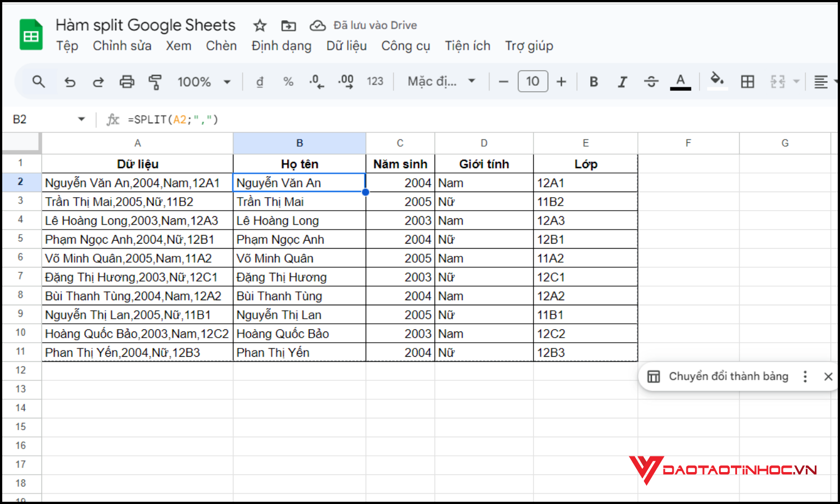Open the Dữ liệu menu
This screenshot has width=840, height=504.
pos(347,46)
